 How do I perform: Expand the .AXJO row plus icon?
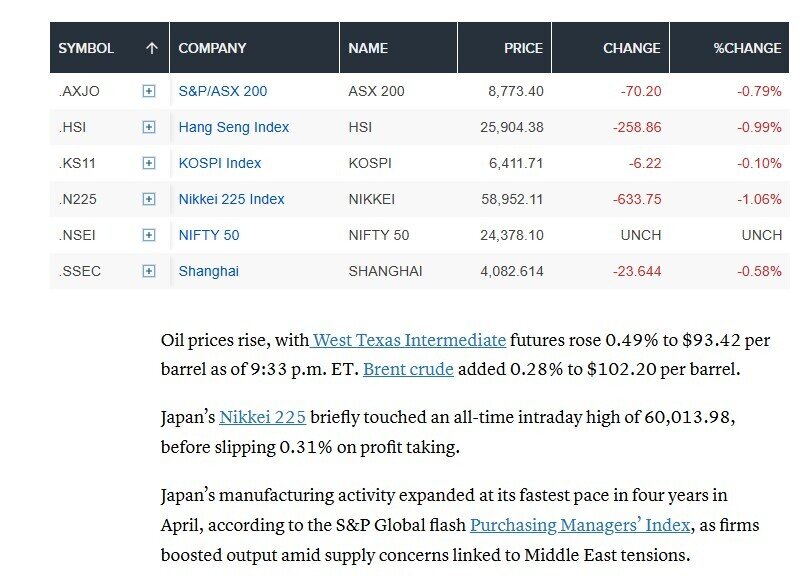point(149,91)
